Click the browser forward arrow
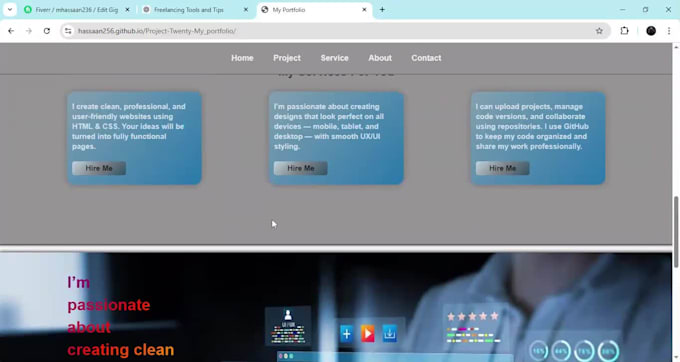This screenshot has height=362, width=680. [x=29, y=31]
